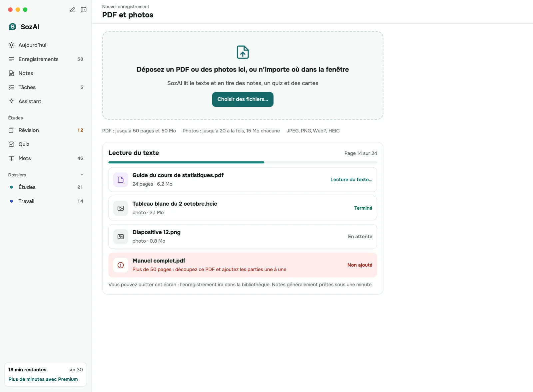Click Plus de minutes avec Premium link
The width and height of the screenshot is (533, 392).
[43, 379]
